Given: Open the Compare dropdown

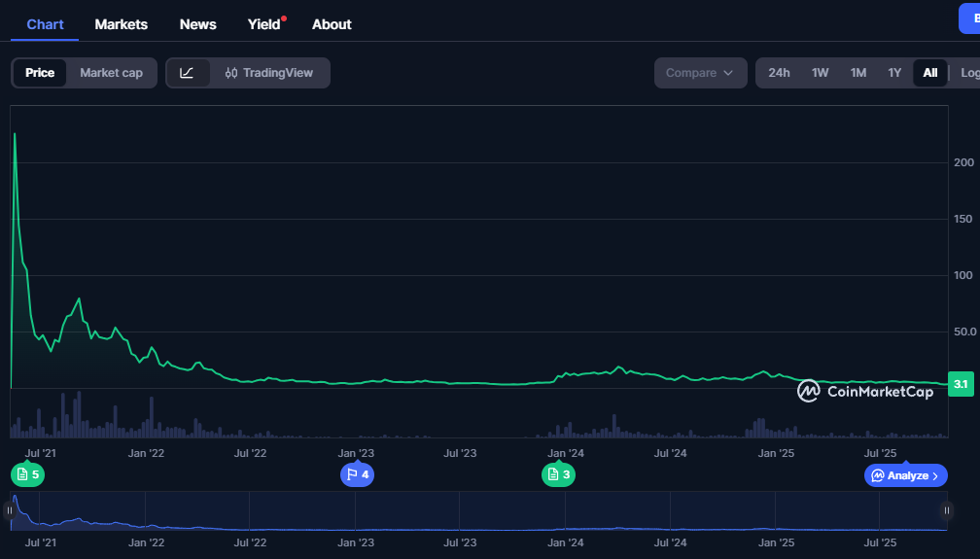Looking at the screenshot, I should tap(700, 73).
